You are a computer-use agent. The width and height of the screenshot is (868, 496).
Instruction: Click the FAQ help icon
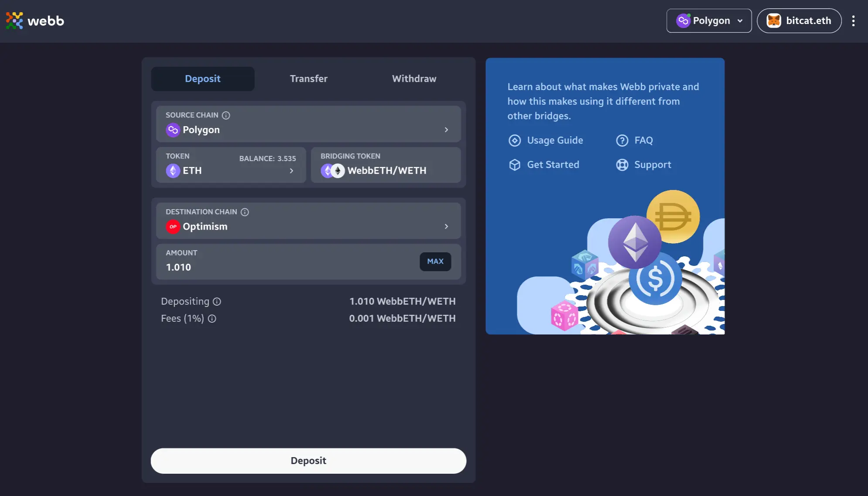622,140
